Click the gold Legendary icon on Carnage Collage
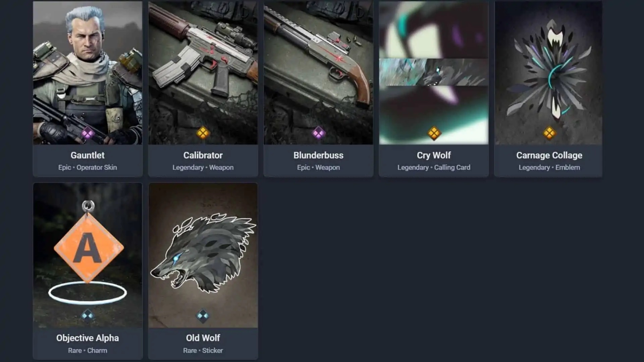This screenshot has width=644, height=362. click(x=549, y=133)
